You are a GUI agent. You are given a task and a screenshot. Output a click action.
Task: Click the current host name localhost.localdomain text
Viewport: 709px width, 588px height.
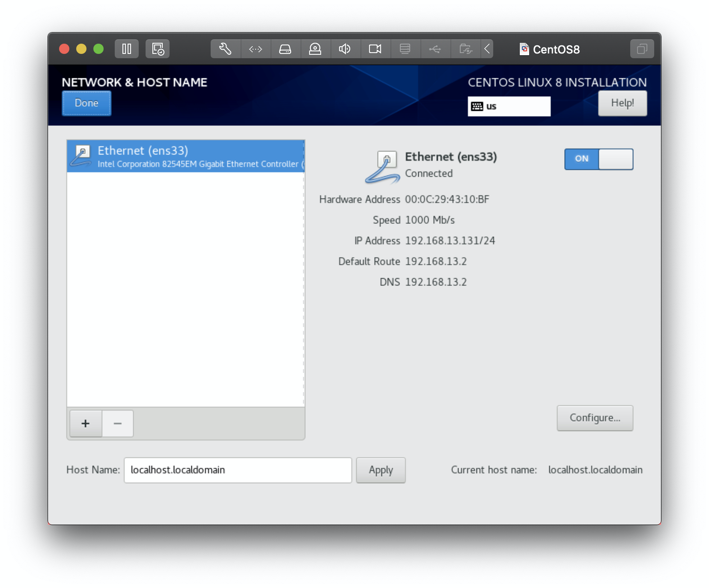point(595,470)
